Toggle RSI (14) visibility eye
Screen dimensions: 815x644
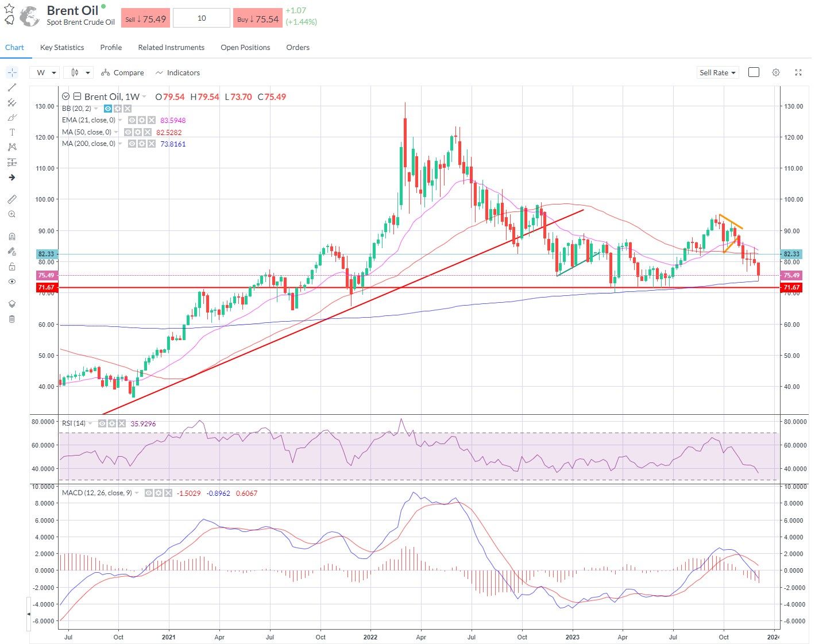click(102, 423)
